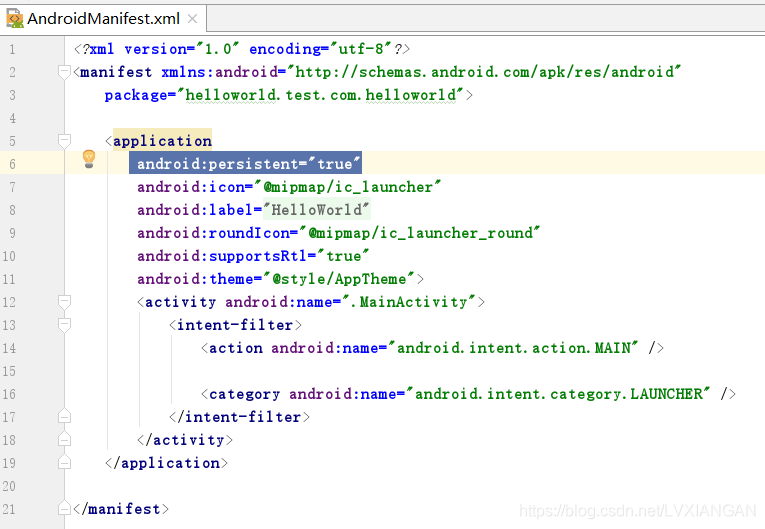Click the package name helloworld.test.com.helloworld
Screen dimensions: 765x529
click(x=321, y=95)
